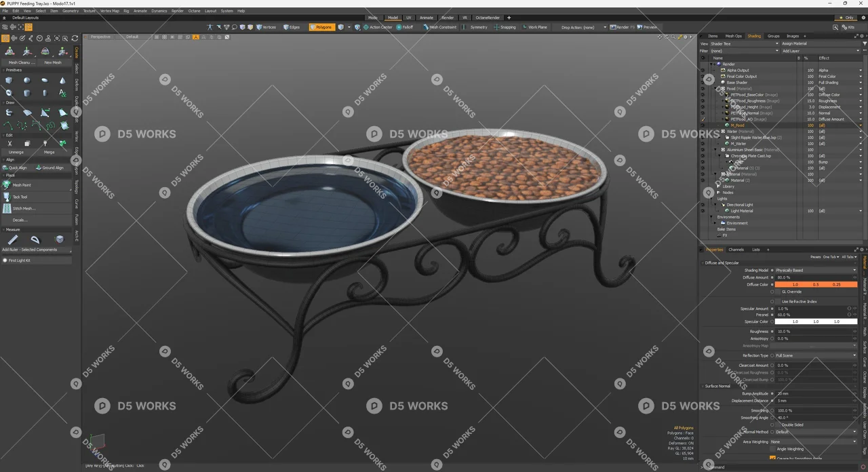Activate the Cut edit tool (scissors)
The height and width of the screenshot is (472, 868).
tap(9, 144)
